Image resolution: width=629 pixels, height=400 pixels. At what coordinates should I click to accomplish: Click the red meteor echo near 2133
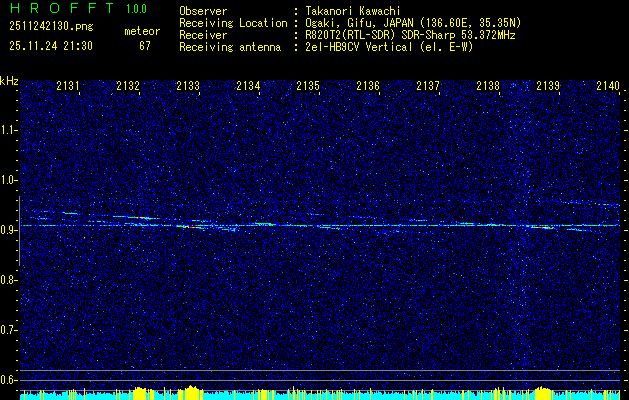pos(192,227)
